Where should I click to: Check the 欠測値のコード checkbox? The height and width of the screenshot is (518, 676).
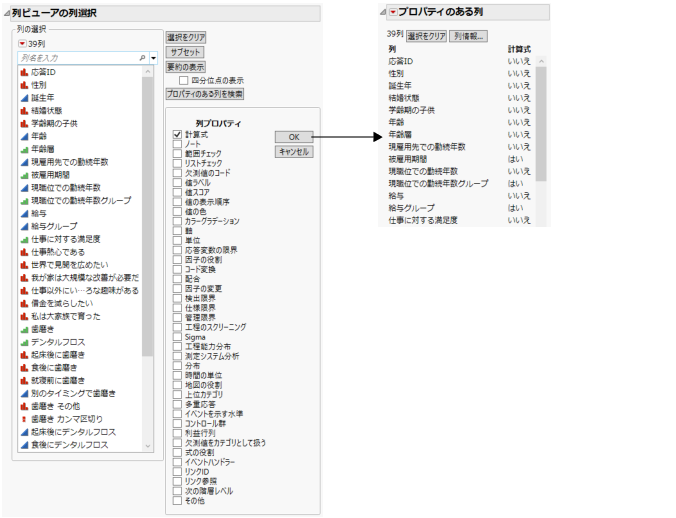177,173
